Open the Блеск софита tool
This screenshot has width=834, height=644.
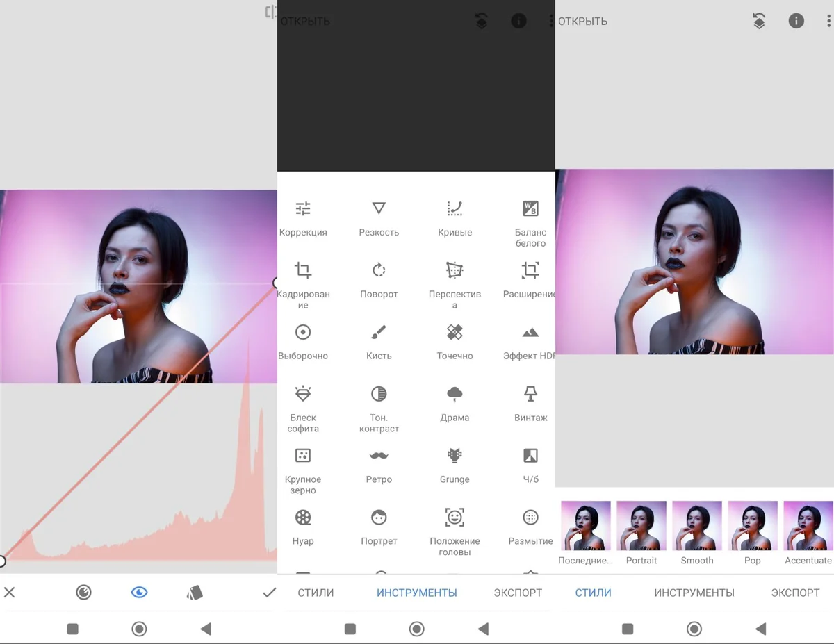point(303,409)
